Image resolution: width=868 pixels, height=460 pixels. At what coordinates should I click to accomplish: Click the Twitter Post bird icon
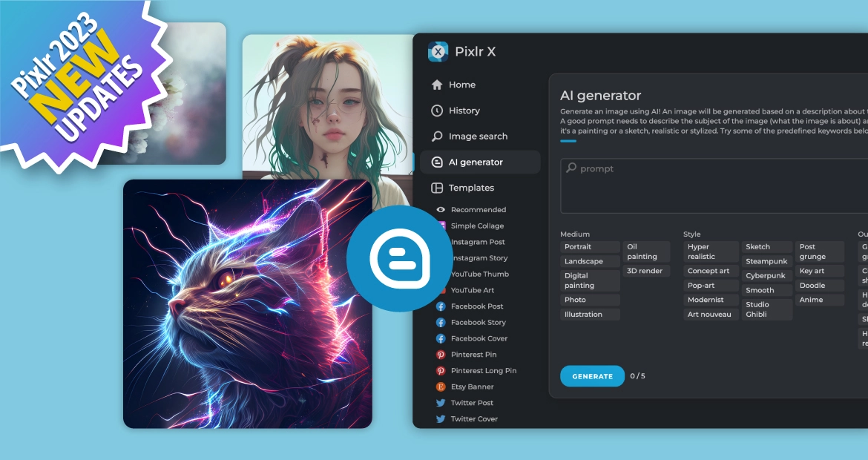[x=441, y=403]
